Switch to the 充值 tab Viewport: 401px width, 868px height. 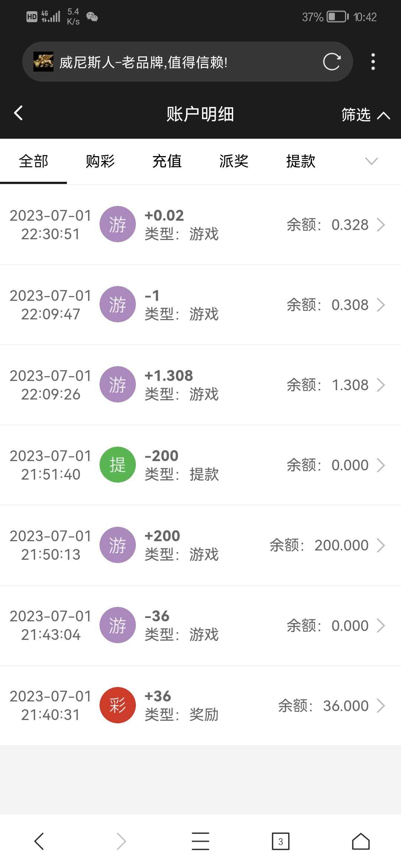tap(167, 161)
